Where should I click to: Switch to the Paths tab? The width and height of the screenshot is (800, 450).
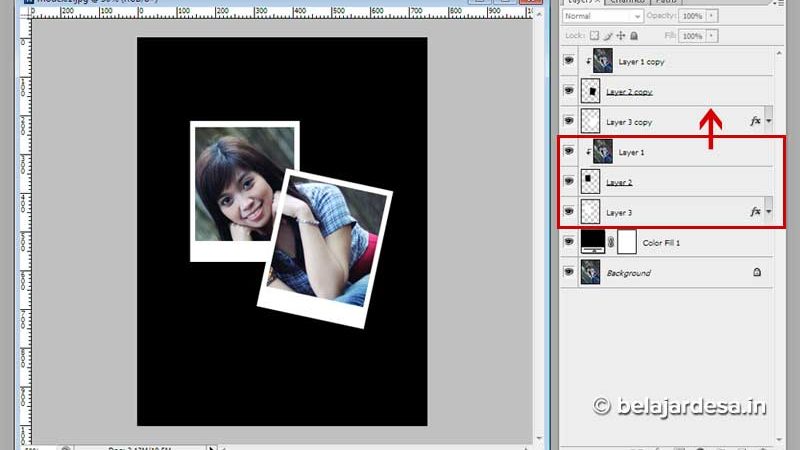coord(666,2)
